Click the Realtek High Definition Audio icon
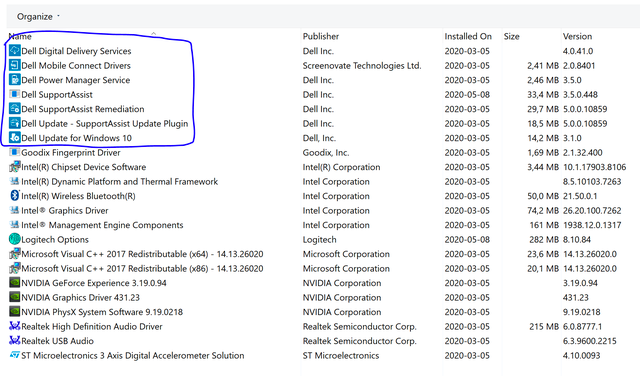This screenshot has width=640, height=376. [x=14, y=326]
